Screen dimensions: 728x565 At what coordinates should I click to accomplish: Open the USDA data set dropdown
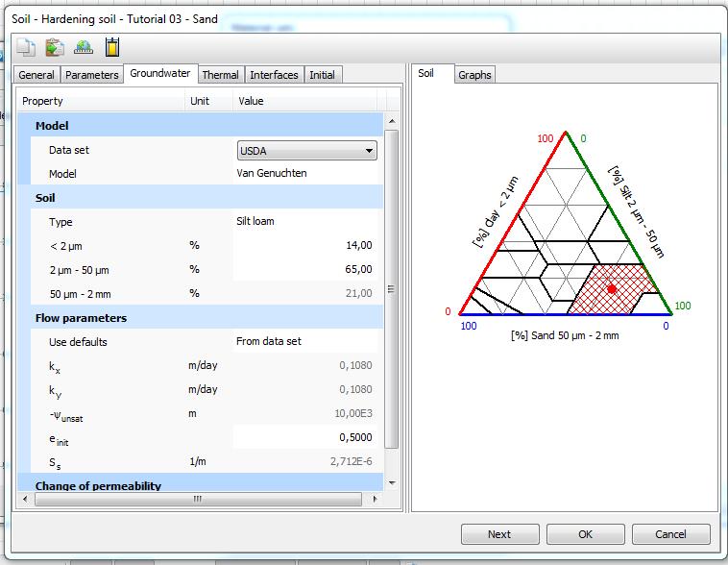pyautogui.click(x=307, y=151)
